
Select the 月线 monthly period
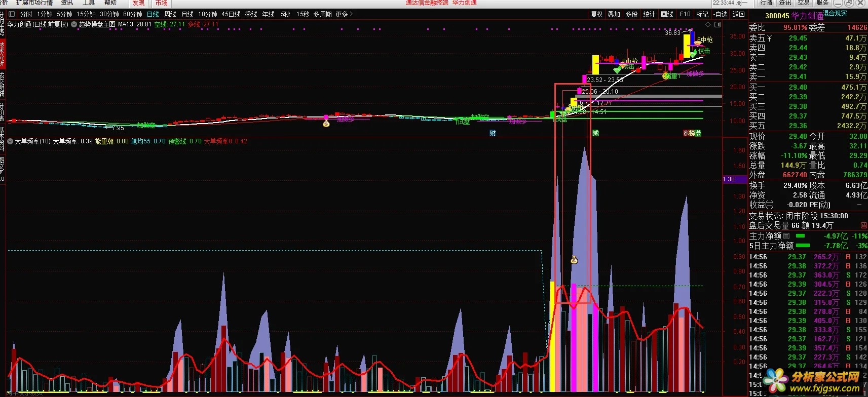[x=187, y=14]
